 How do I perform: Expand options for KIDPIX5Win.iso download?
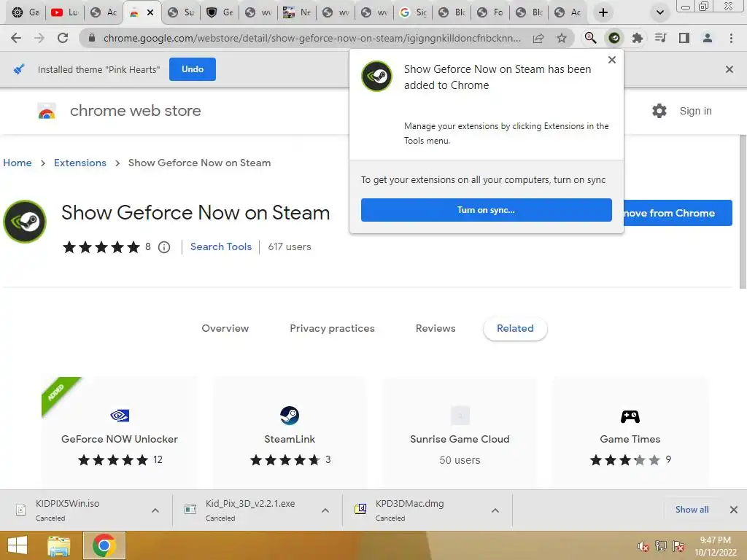(x=155, y=510)
